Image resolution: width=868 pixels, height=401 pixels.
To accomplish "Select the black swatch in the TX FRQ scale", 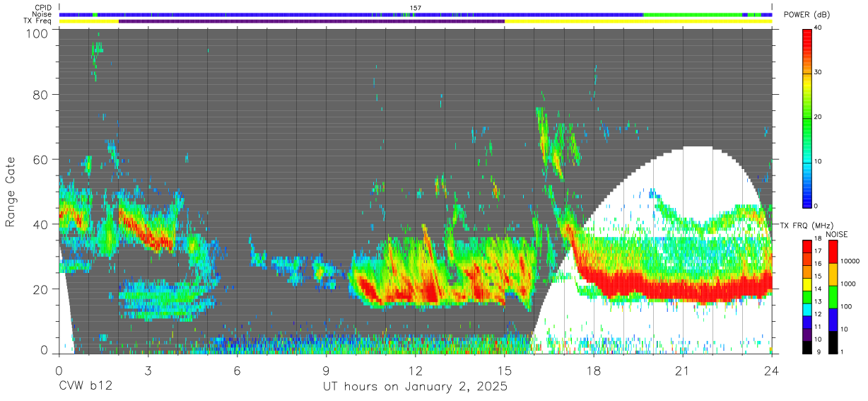I will 807,347.
